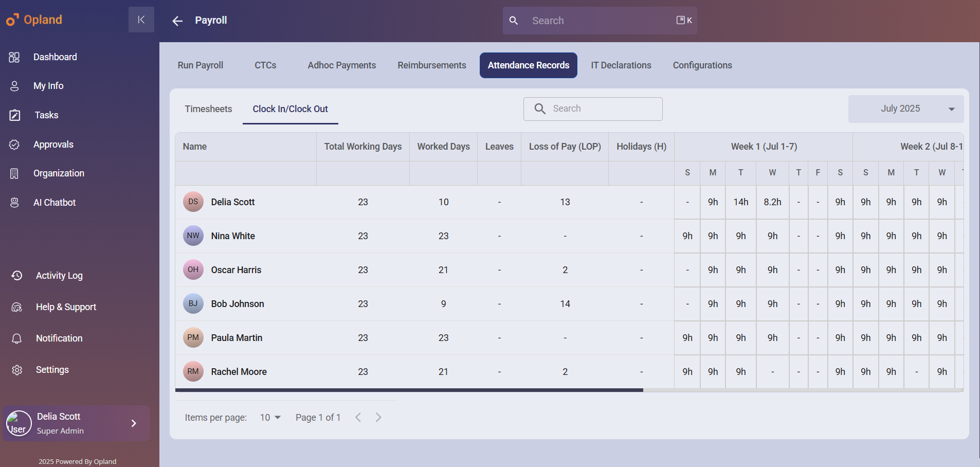The height and width of the screenshot is (467, 980).
Task: Switch to the Timesheets sub-tab
Action: coord(208,109)
